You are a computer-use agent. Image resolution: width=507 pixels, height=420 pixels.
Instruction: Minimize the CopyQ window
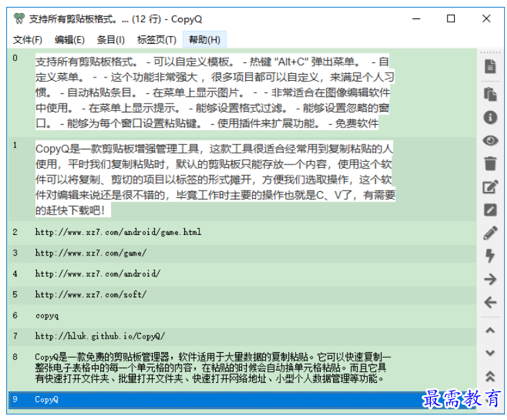pyautogui.click(x=416, y=18)
